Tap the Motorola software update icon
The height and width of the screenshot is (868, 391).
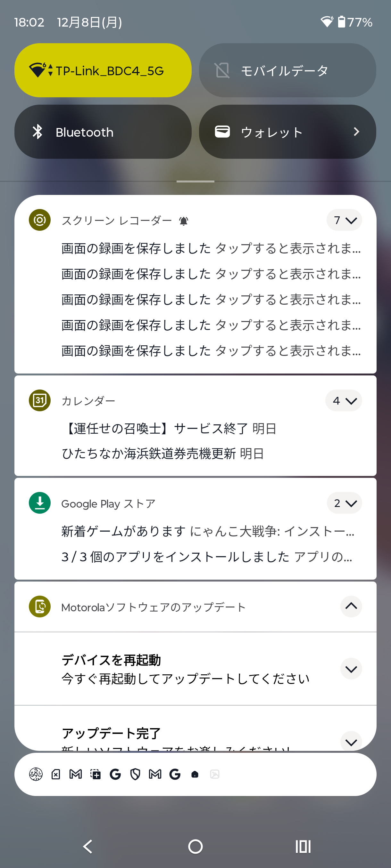40,607
